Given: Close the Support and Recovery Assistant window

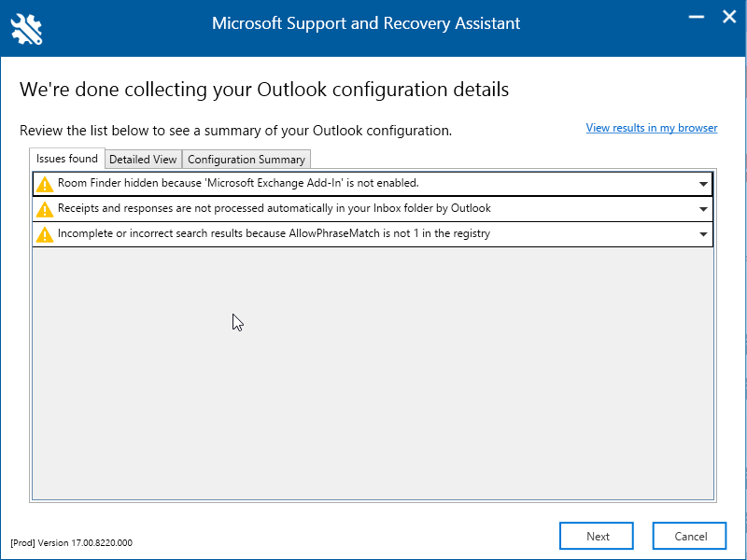Looking at the screenshot, I should click(x=729, y=17).
